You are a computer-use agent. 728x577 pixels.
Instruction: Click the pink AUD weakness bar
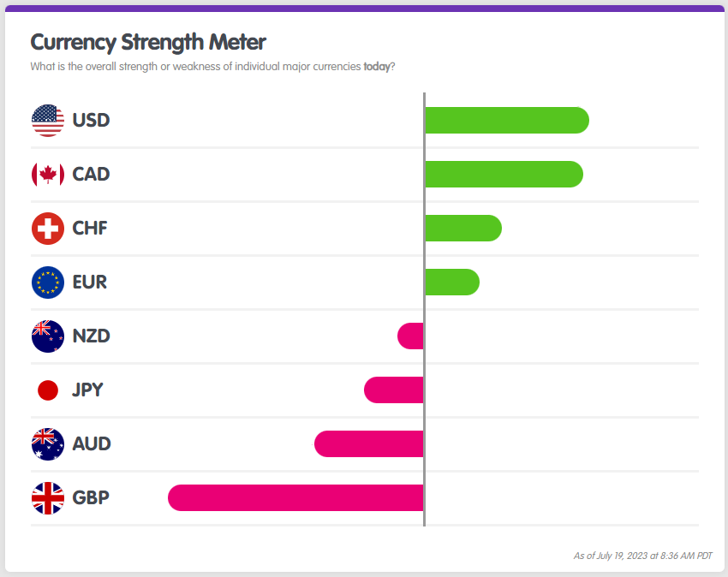point(369,444)
